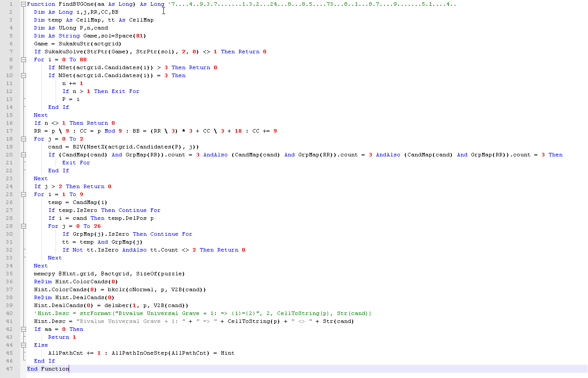
Task: Click line number 24 in the gutter
Action: click(x=10, y=186)
